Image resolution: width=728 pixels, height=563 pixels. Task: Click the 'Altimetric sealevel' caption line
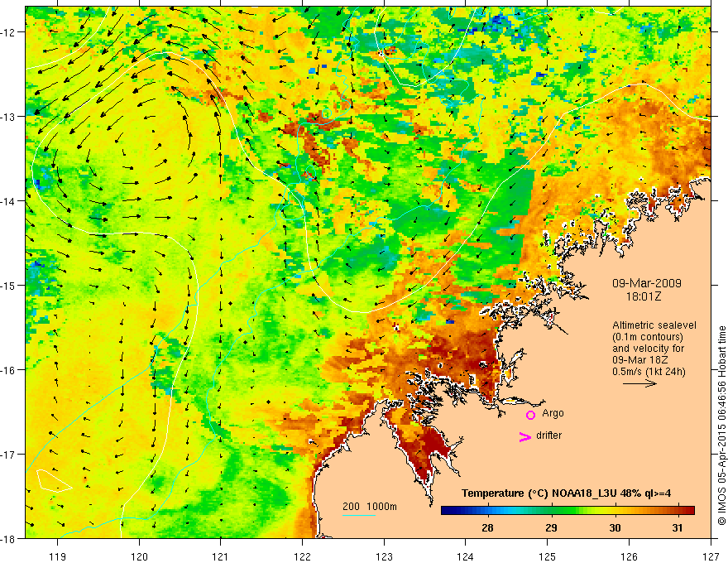coord(654,325)
